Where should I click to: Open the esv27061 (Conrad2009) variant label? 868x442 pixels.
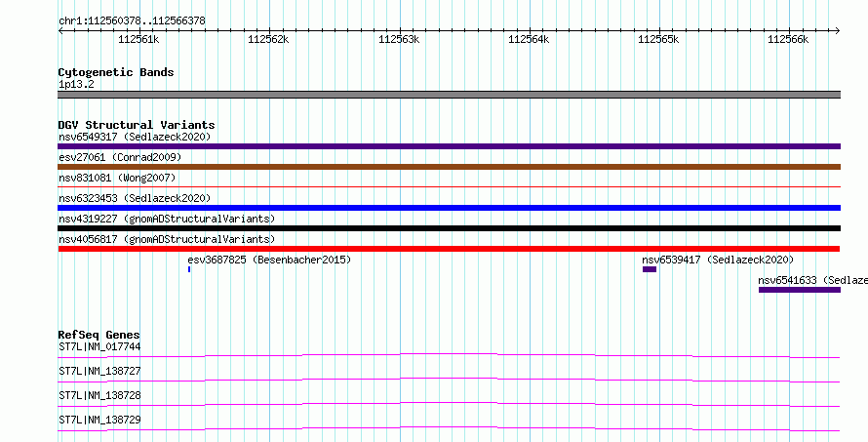pos(120,157)
